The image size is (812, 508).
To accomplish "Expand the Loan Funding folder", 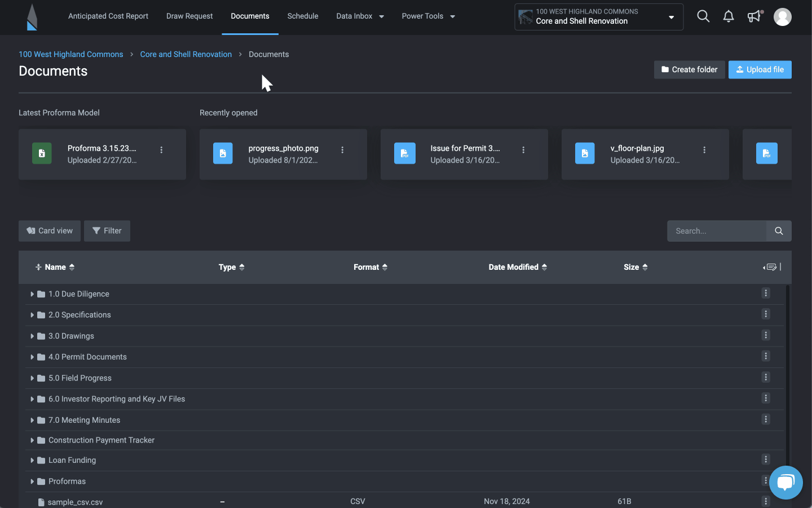I will pyautogui.click(x=32, y=461).
